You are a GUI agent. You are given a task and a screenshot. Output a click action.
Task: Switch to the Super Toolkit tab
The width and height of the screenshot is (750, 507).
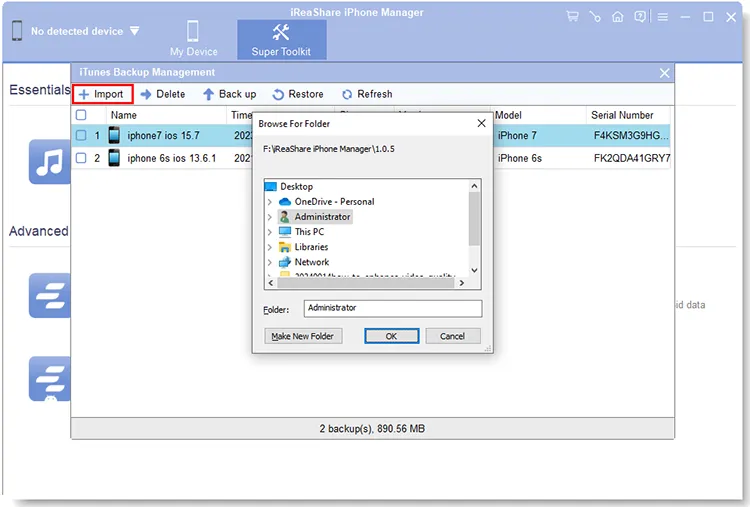tap(282, 39)
